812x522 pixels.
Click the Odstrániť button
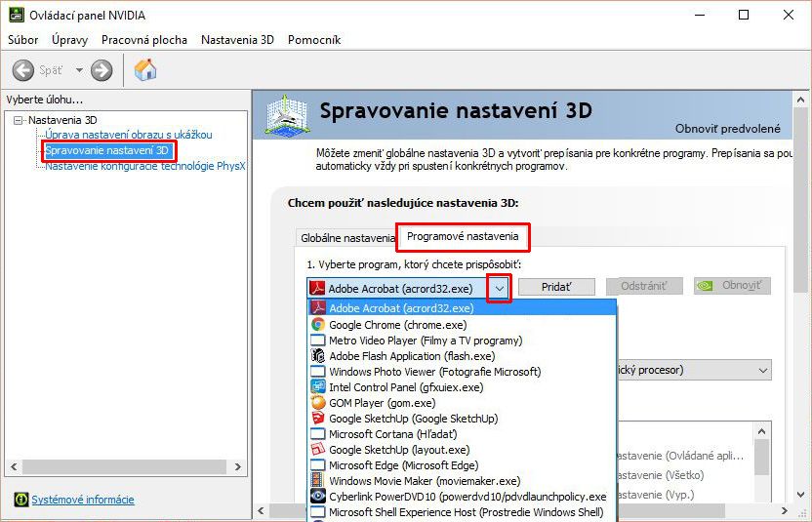(644, 286)
